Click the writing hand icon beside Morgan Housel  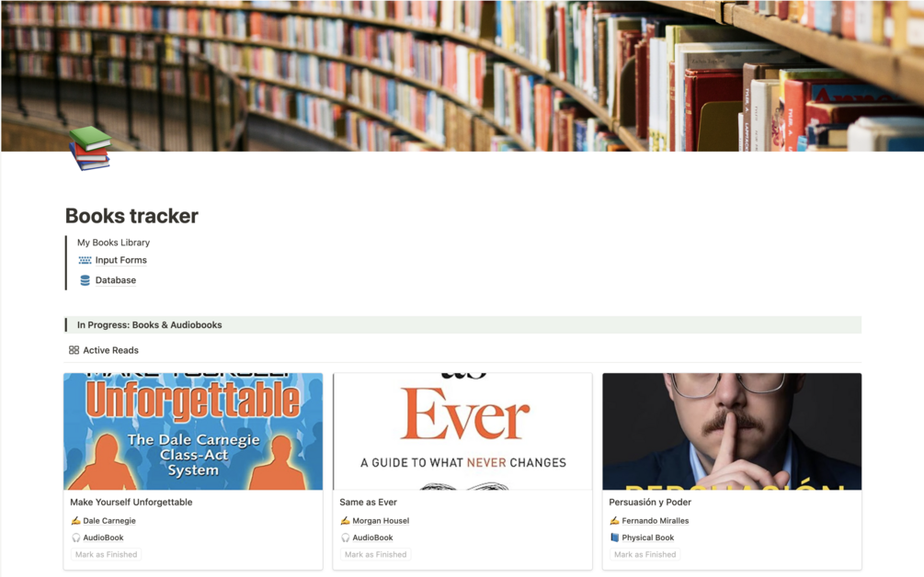click(345, 520)
